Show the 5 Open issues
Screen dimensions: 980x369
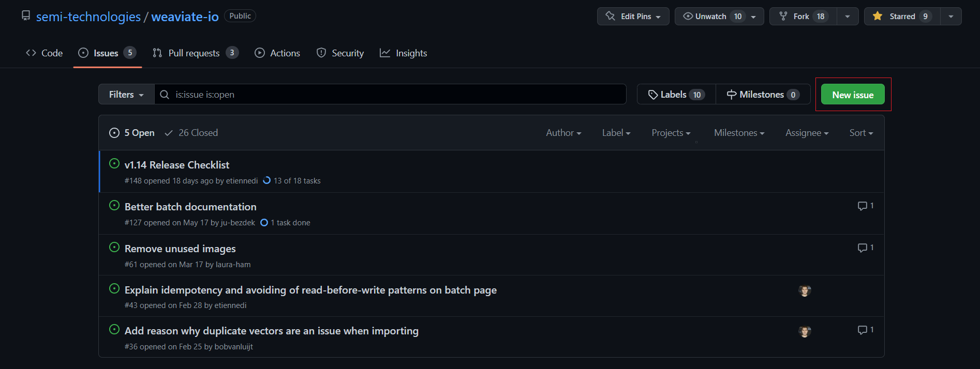click(x=132, y=133)
